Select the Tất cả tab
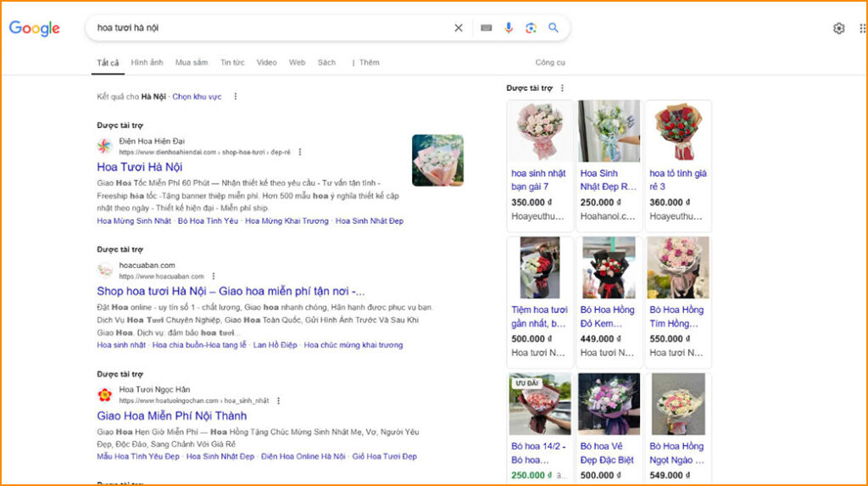This screenshot has width=868, height=486. 108,63
